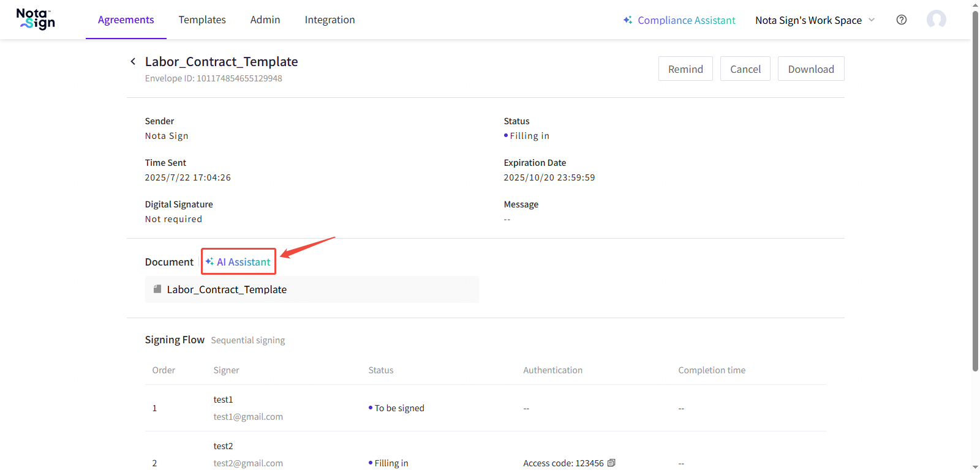The width and height of the screenshot is (980, 473).
Task: Open the user profile avatar
Action: 936,20
